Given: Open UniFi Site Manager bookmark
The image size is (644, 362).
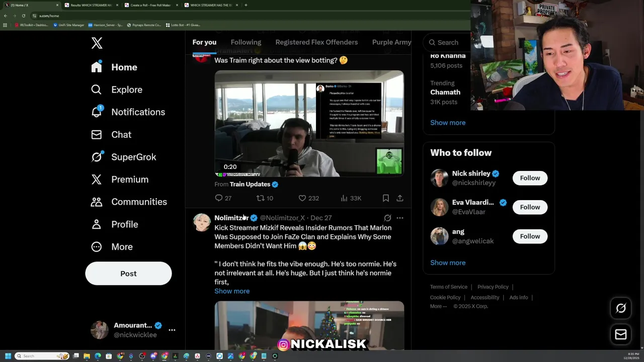Looking at the screenshot, I should (x=68, y=25).
